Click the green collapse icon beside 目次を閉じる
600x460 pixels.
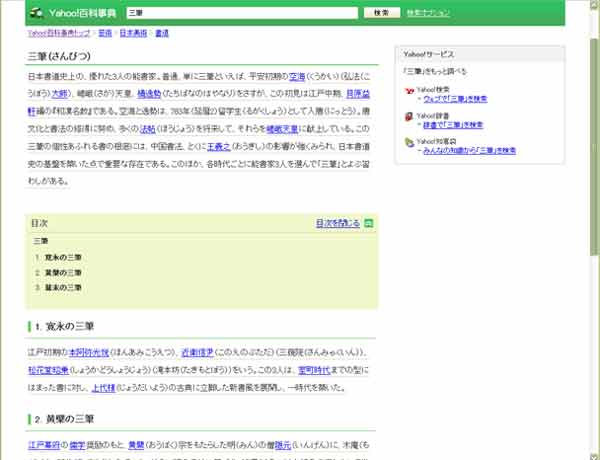pyautogui.click(x=369, y=223)
